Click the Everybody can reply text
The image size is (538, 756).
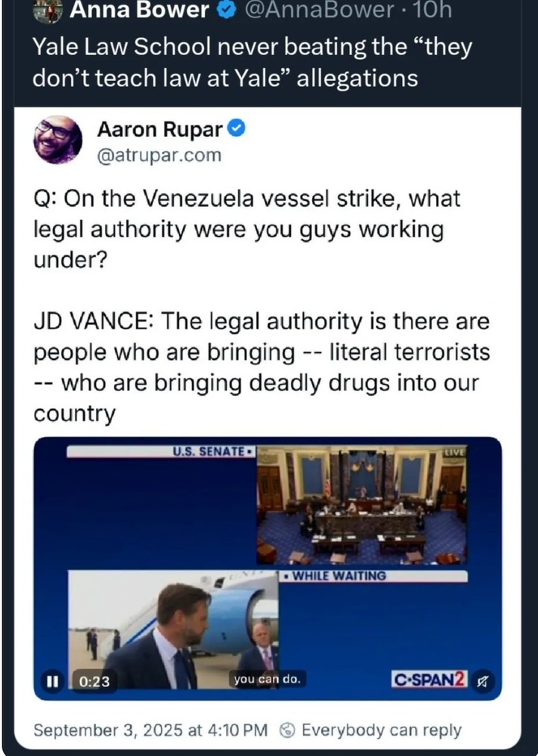pos(382,730)
